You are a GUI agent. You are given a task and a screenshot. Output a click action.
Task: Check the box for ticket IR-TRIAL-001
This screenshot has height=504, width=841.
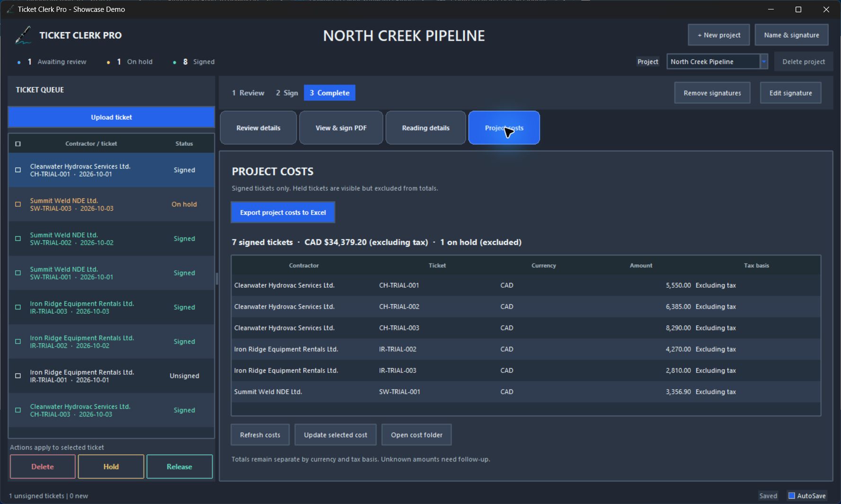point(18,376)
